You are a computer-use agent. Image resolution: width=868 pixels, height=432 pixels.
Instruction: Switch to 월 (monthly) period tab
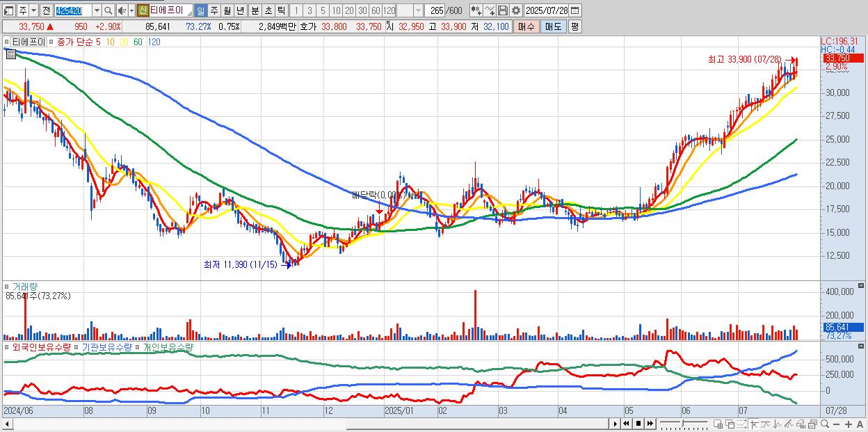pyautogui.click(x=227, y=10)
